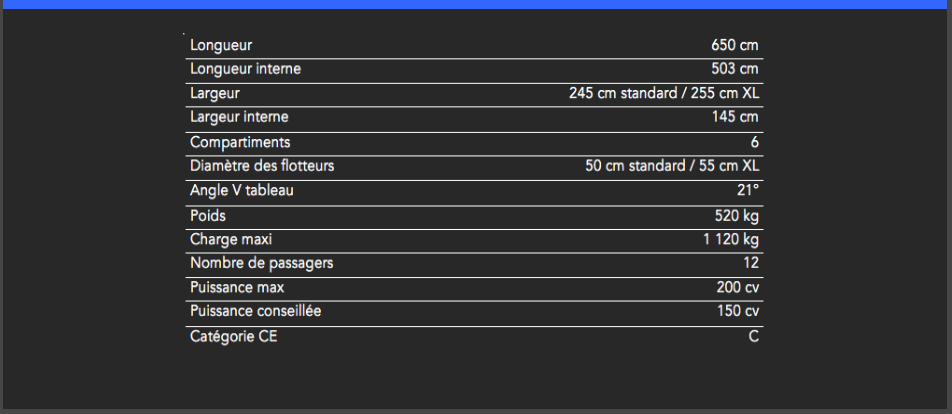Select the 21° angle value
The image size is (952, 414).
[748, 190]
